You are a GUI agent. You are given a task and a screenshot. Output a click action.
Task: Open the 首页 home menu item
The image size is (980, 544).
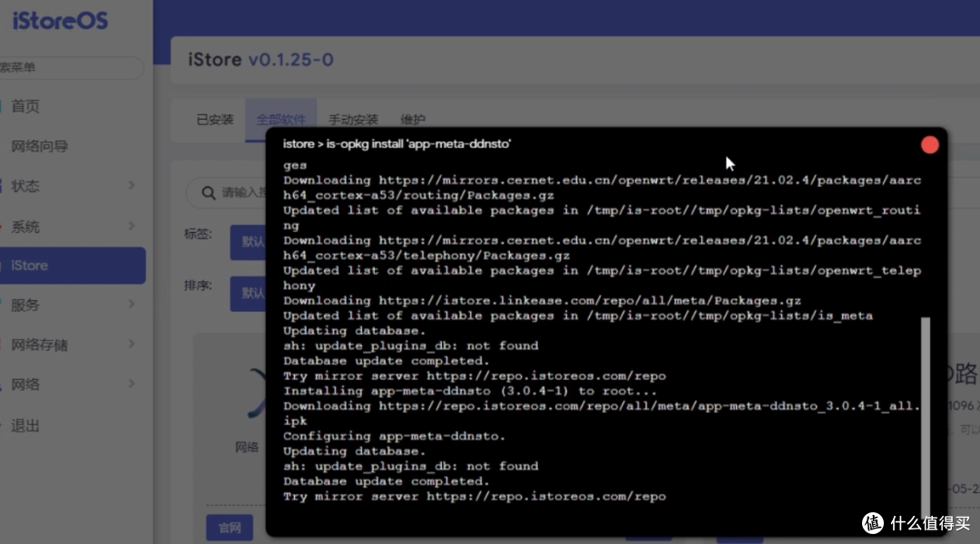point(25,106)
